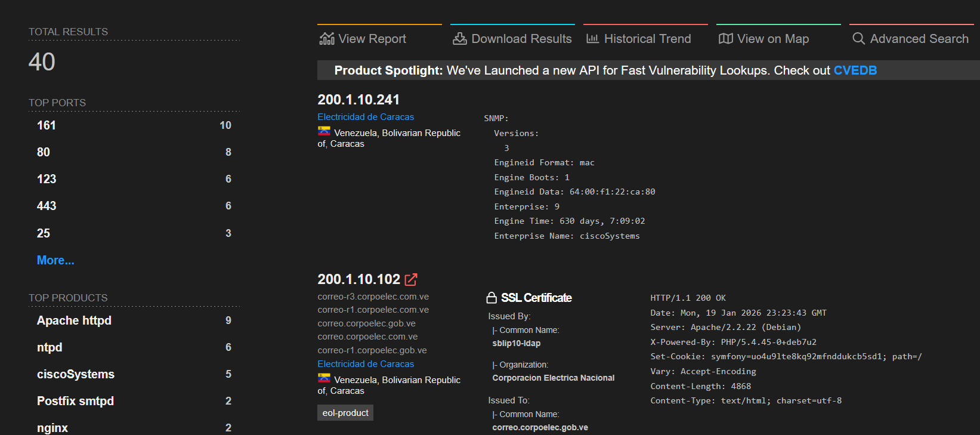Click hostname correo.corpoelec.com.ve

click(367, 337)
